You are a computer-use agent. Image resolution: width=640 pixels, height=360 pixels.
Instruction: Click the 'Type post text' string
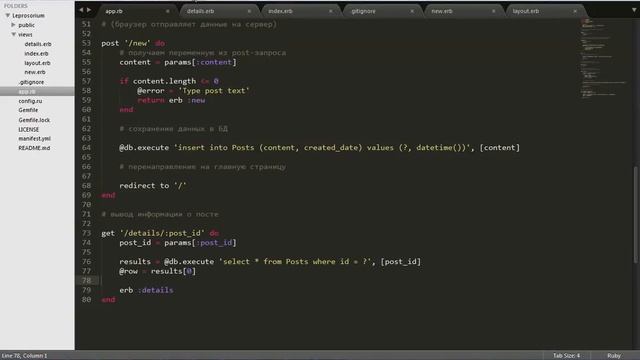[214, 91]
